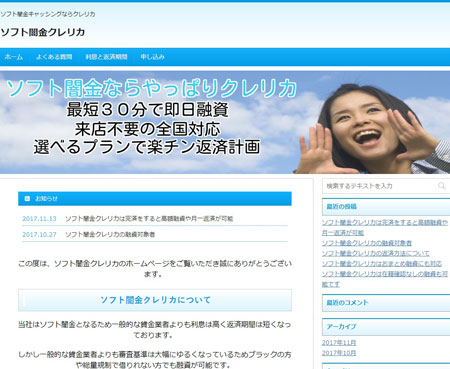Open recent post 返済方法について
This screenshot has width=450, height=369.
coord(376,253)
